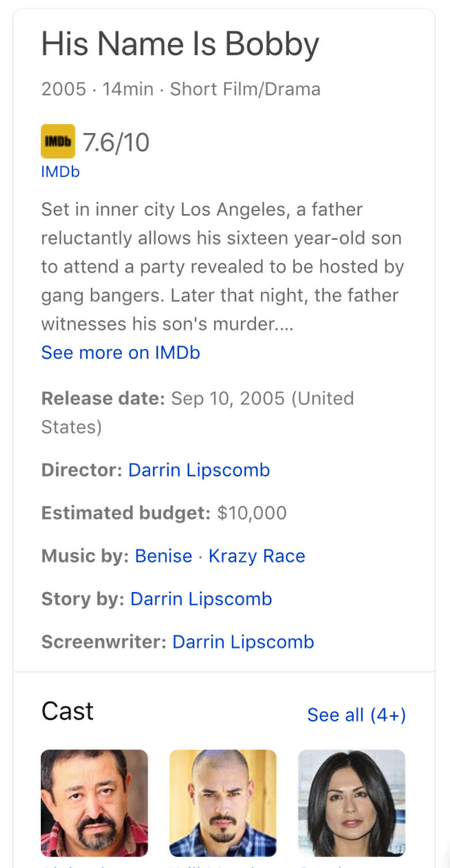Select the Krazy Race music link
This screenshot has height=868, width=450.
pyautogui.click(x=257, y=556)
